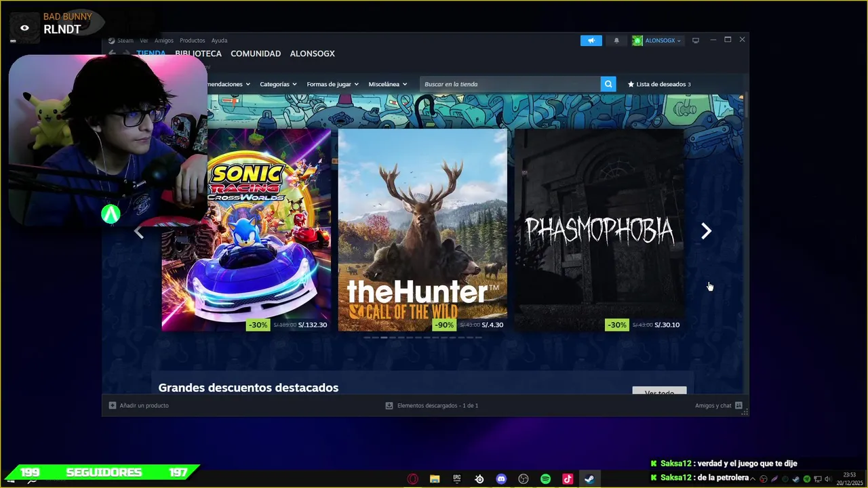Open the Steam announcements megaphone button
Image resolution: width=868 pixels, height=488 pixels.
pyautogui.click(x=591, y=41)
